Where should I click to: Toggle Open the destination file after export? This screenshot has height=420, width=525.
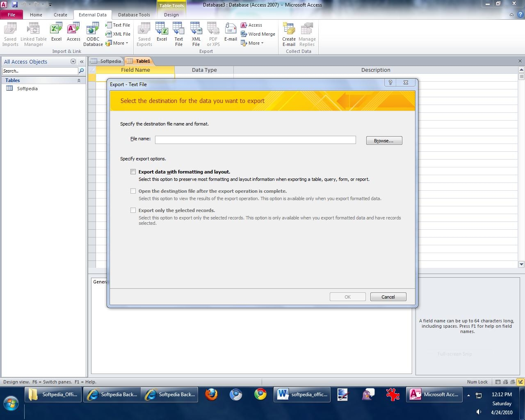[133, 191]
